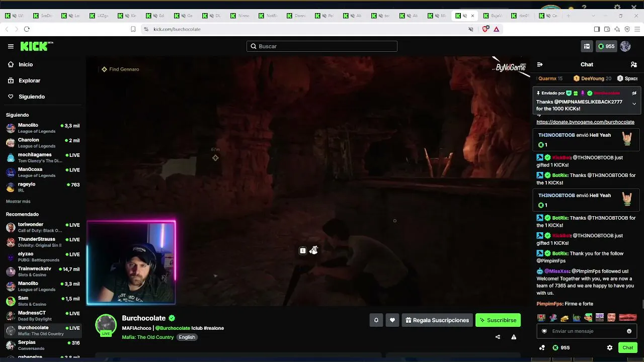Toggle notifications bell for Burchocolate
This screenshot has height=362, width=644.
pyautogui.click(x=376, y=320)
